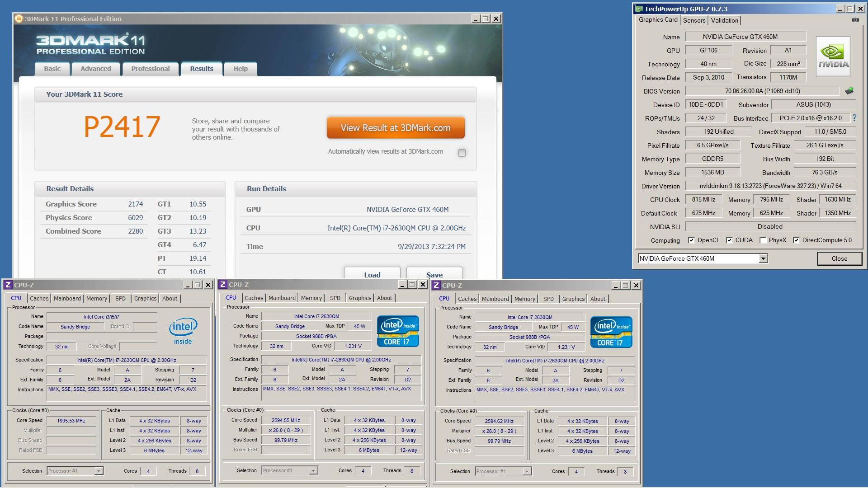This screenshot has width=868, height=488.
Task: Click the Default Clock 675 MHz field
Action: coord(704,213)
